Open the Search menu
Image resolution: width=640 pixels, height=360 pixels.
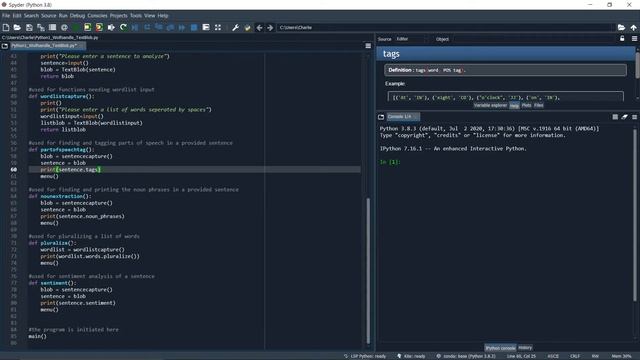coord(31,16)
